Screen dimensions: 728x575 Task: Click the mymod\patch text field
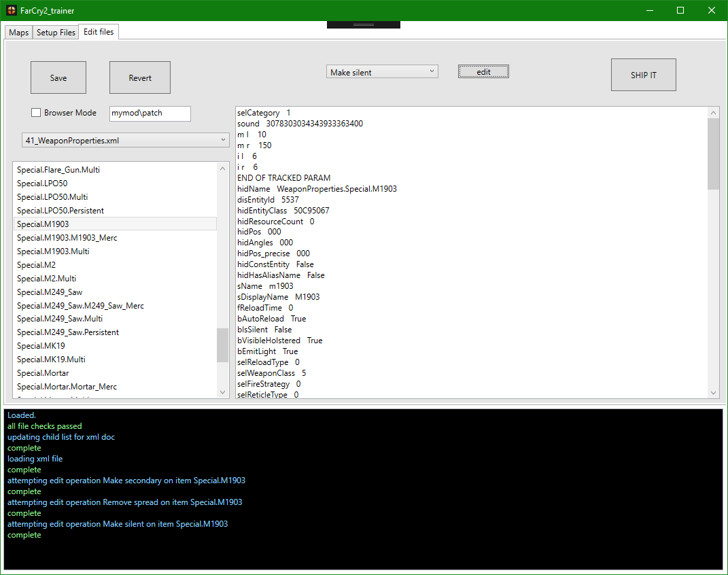[150, 113]
